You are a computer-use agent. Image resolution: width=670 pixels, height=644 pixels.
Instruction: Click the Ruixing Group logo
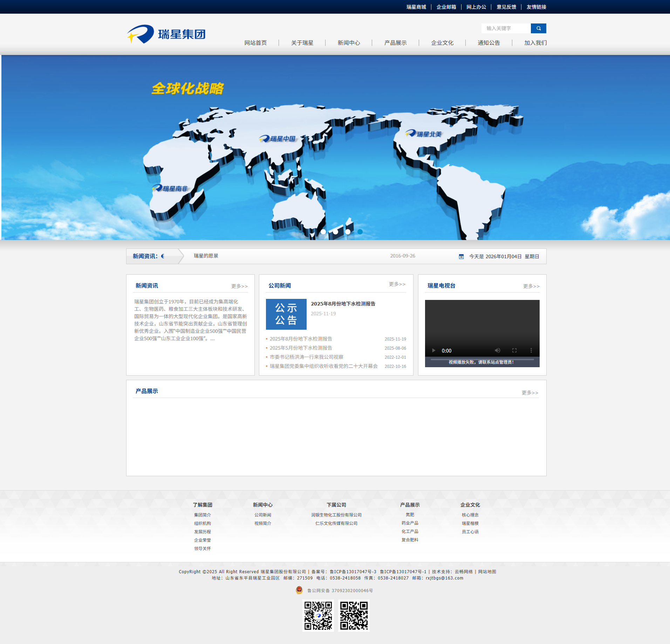pyautogui.click(x=166, y=34)
